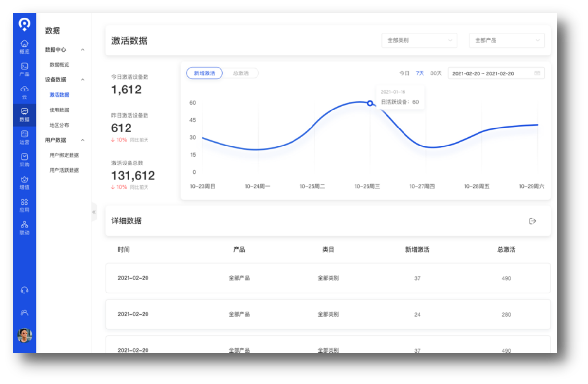Open the 应用 apps grid icon
588x384 pixels.
[24, 205]
